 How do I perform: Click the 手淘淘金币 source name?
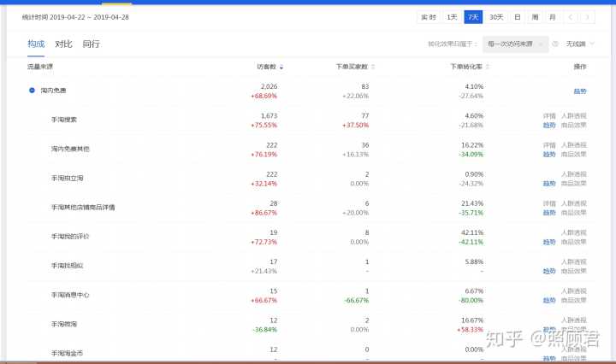pyautogui.click(x=68, y=353)
